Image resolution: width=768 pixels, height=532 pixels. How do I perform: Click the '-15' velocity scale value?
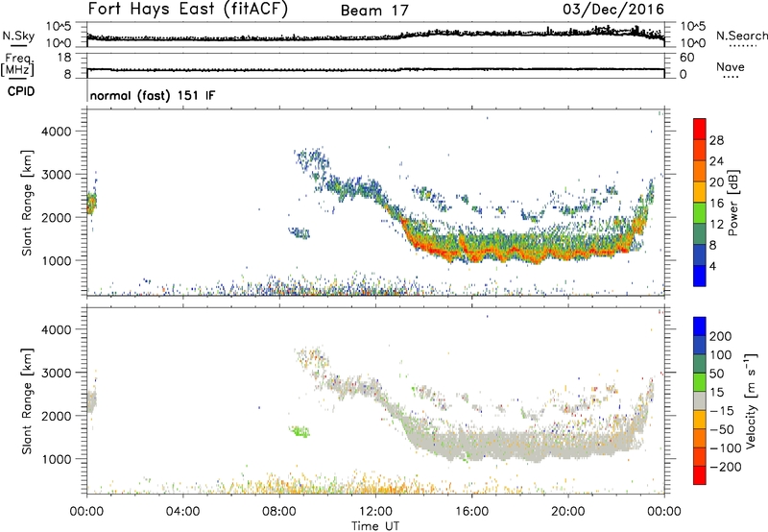tap(721, 411)
